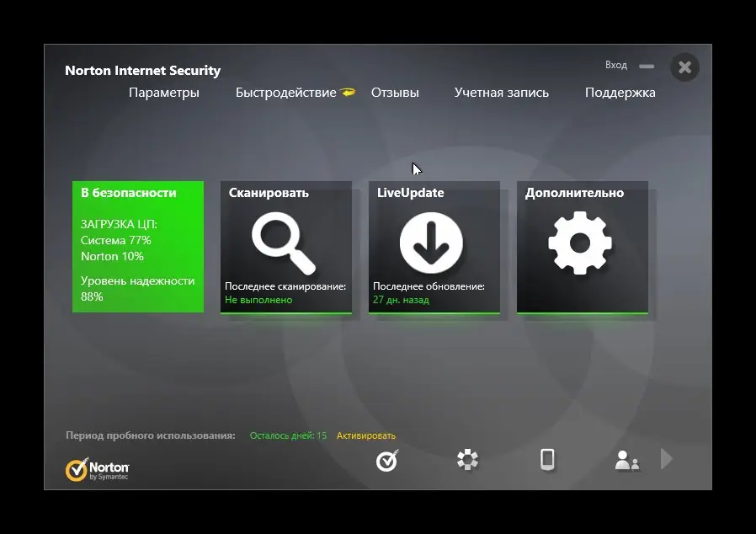The height and width of the screenshot is (534, 756).
Task: Click the Вход sign-in link
Action: pos(616,65)
